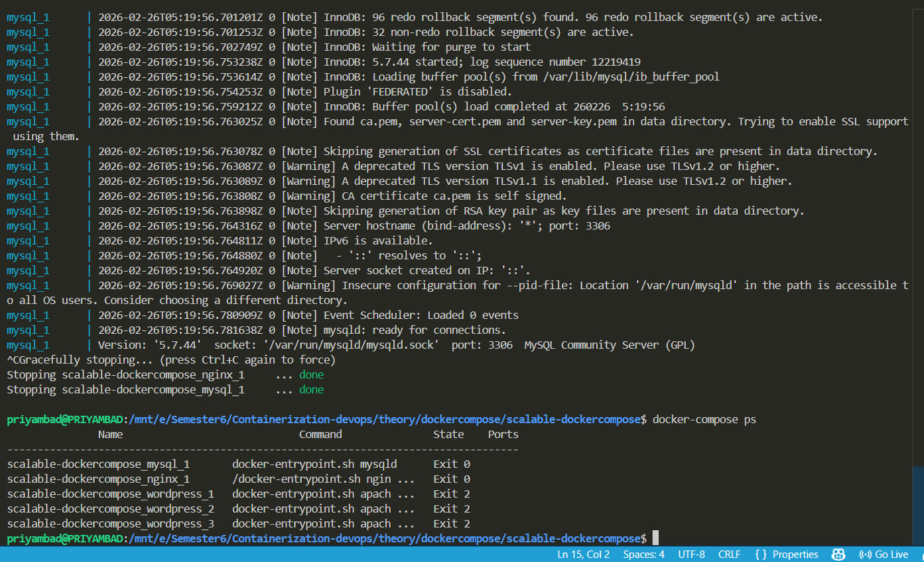924x562 pixels.
Task: Open Go to Line via Ln 15, Col 2
Action: [x=583, y=554]
